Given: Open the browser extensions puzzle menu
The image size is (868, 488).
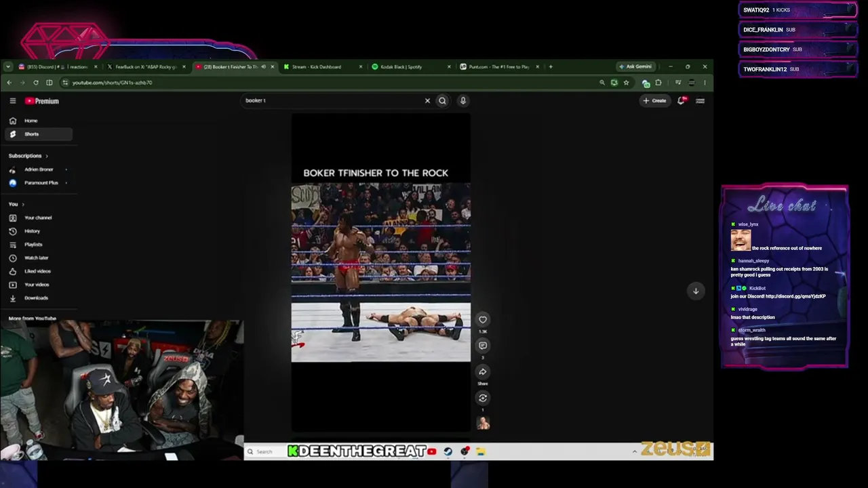Looking at the screenshot, I should click(658, 83).
